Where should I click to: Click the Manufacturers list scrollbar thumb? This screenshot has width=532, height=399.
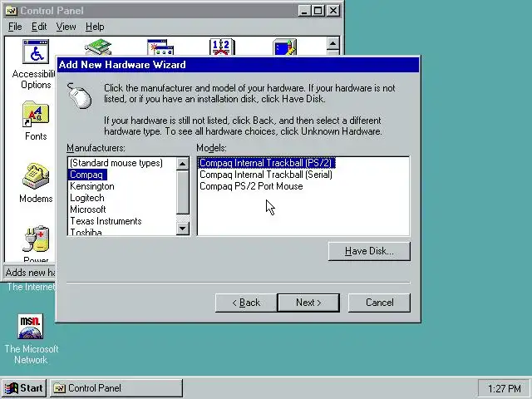pyautogui.click(x=183, y=192)
